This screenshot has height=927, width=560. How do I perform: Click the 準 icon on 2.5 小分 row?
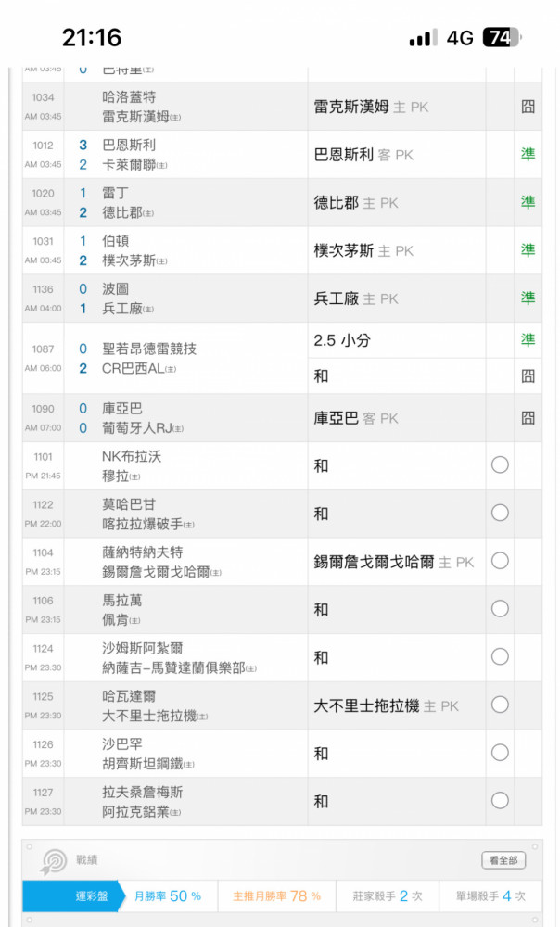pyautogui.click(x=528, y=340)
